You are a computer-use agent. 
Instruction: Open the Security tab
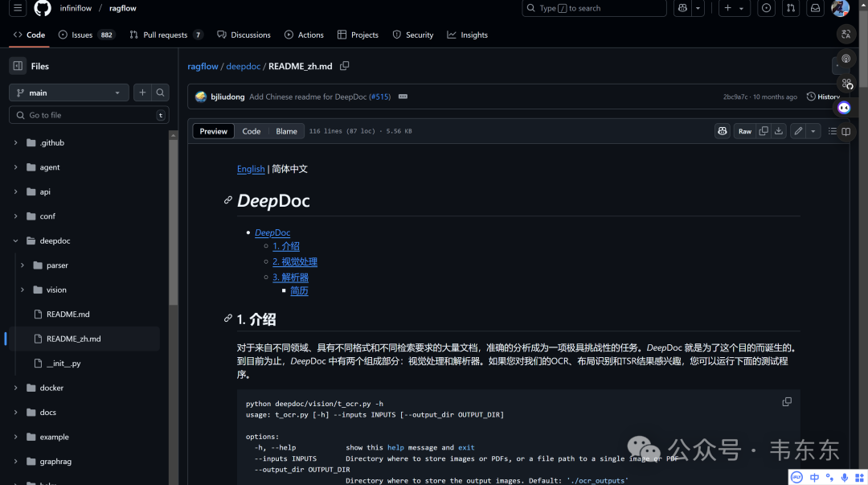coord(413,35)
